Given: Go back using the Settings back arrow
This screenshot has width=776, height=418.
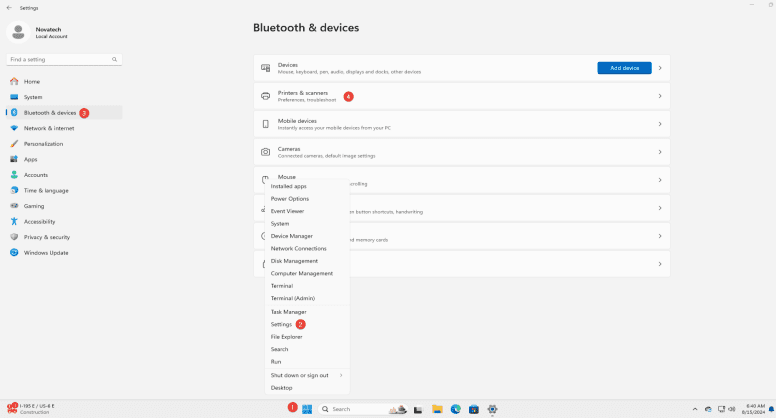Looking at the screenshot, I should pos(9,7).
